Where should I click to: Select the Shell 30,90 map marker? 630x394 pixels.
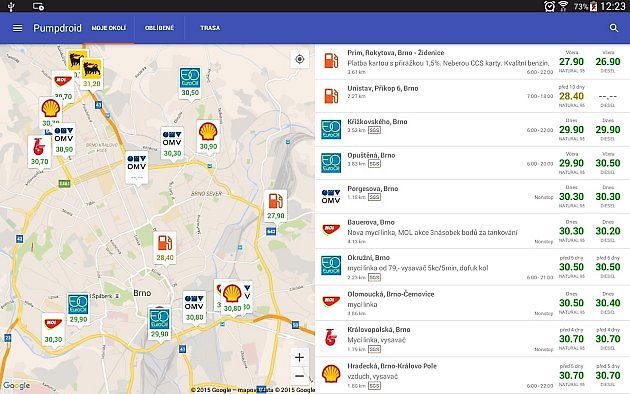point(208,137)
